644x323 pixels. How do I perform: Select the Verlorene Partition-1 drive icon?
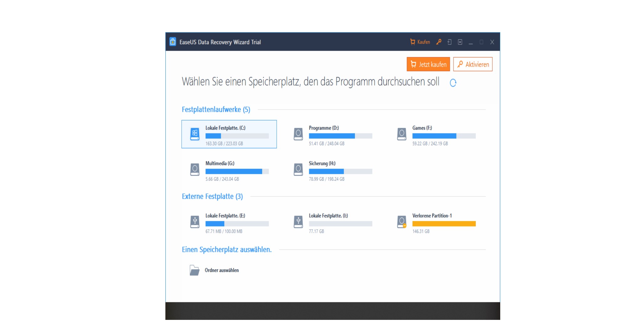402,222
